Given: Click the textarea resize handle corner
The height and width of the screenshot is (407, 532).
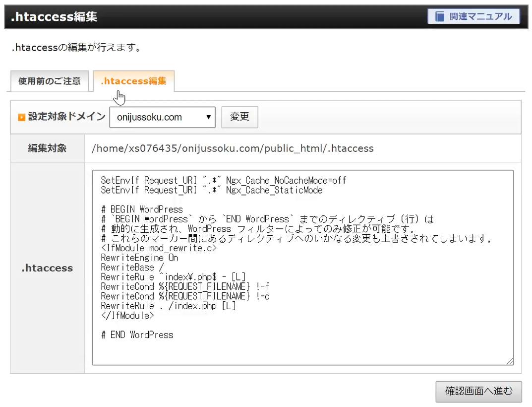Looking at the screenshot, I should pos(510,361).
